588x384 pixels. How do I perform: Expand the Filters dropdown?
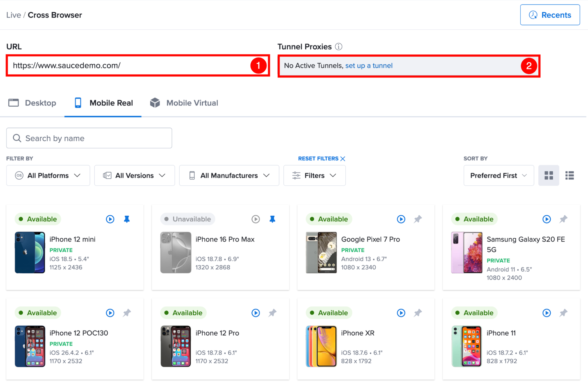[x=314, y=175]
